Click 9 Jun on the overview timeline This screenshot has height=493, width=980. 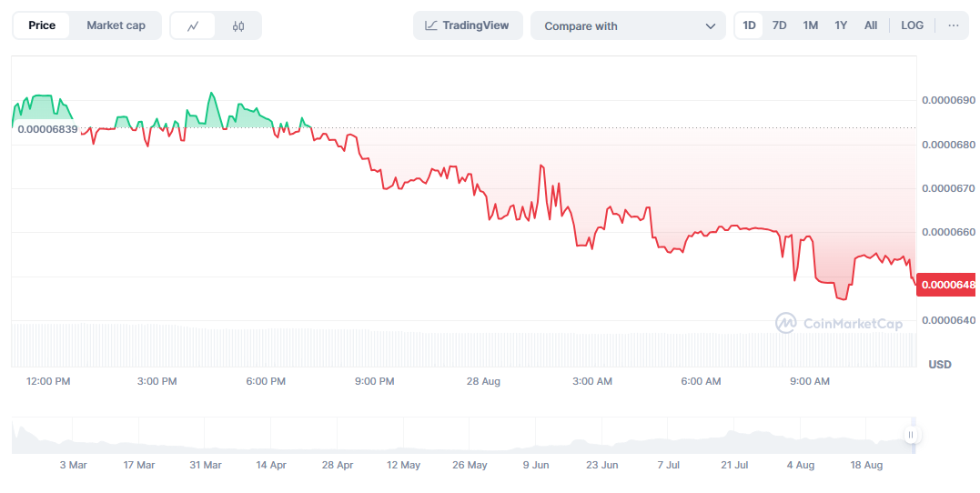[536, 465]
